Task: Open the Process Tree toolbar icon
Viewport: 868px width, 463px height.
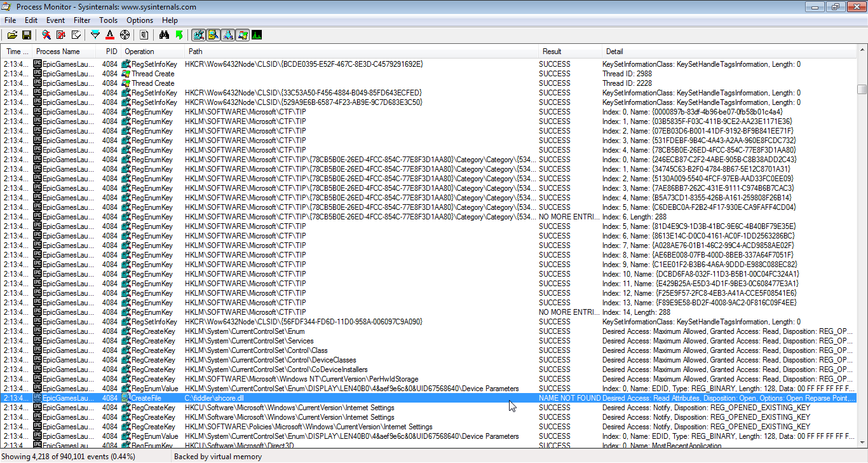Action: pos(144,34)
